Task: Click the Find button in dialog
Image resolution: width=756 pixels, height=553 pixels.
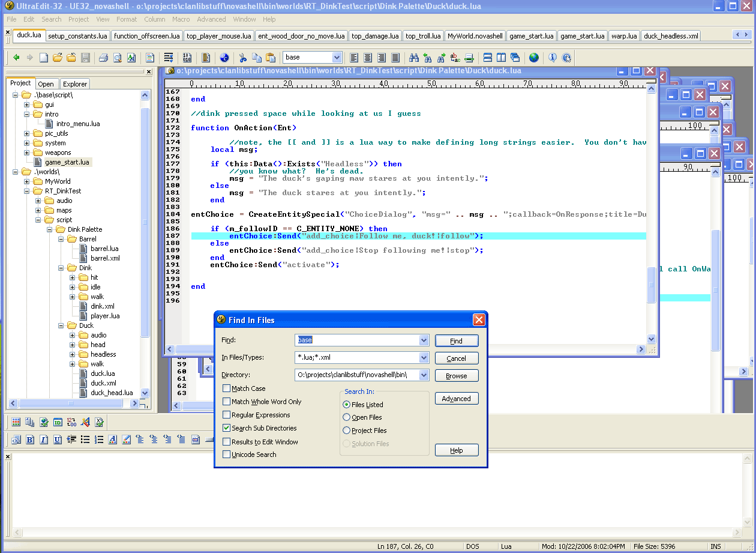Action: click(x=456, y=340)
